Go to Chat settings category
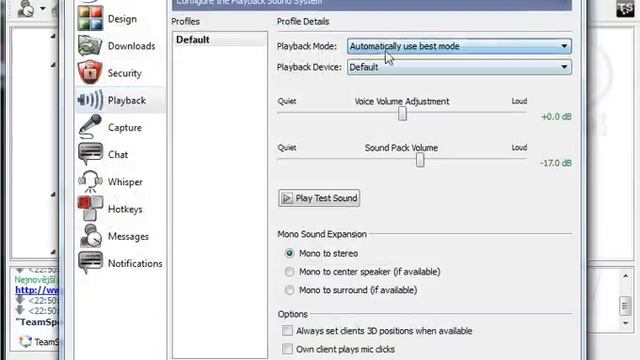 click(118, 155)
